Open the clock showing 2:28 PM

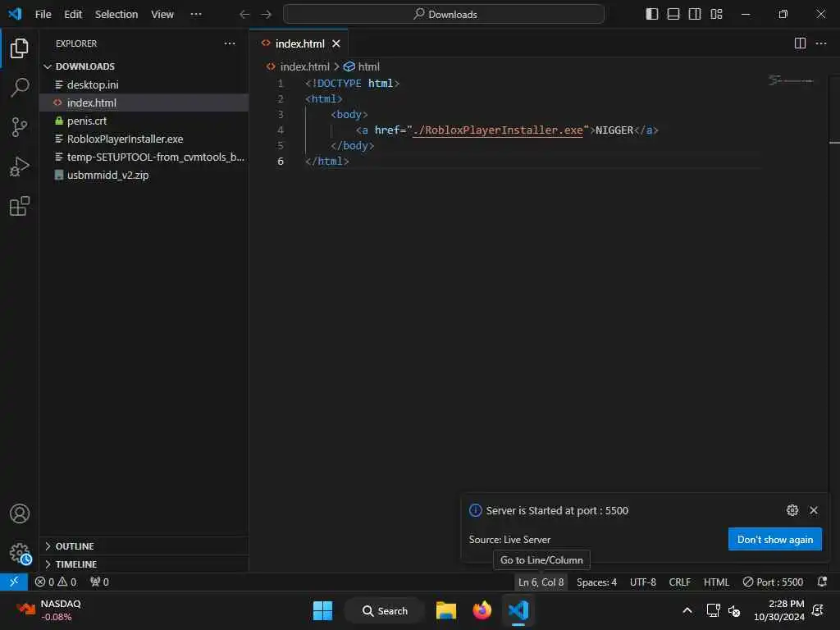click(x=779, y=610)
